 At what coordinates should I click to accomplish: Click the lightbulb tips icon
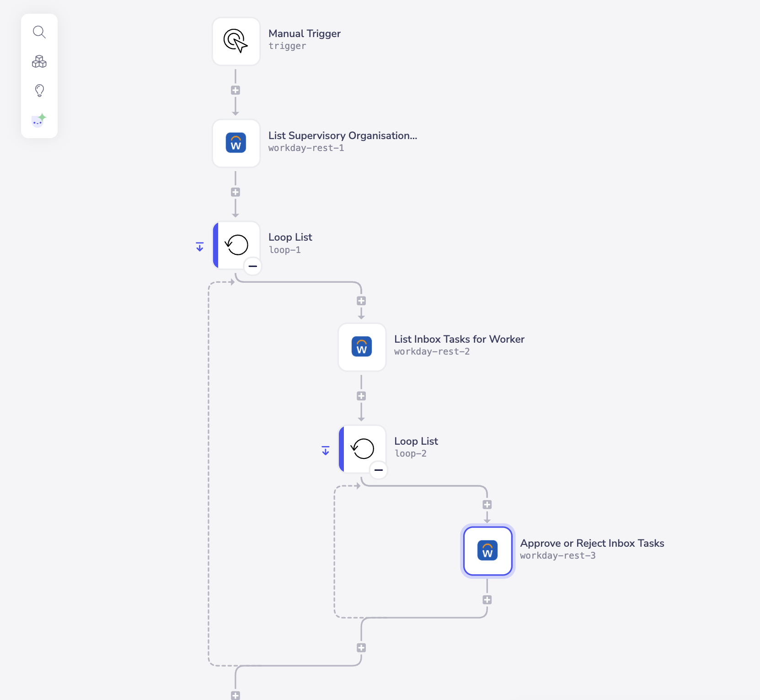coord(39,91)
